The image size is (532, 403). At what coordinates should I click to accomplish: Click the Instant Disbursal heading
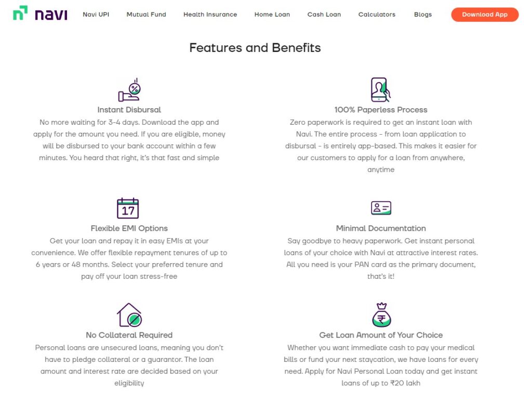coord(129,110)
